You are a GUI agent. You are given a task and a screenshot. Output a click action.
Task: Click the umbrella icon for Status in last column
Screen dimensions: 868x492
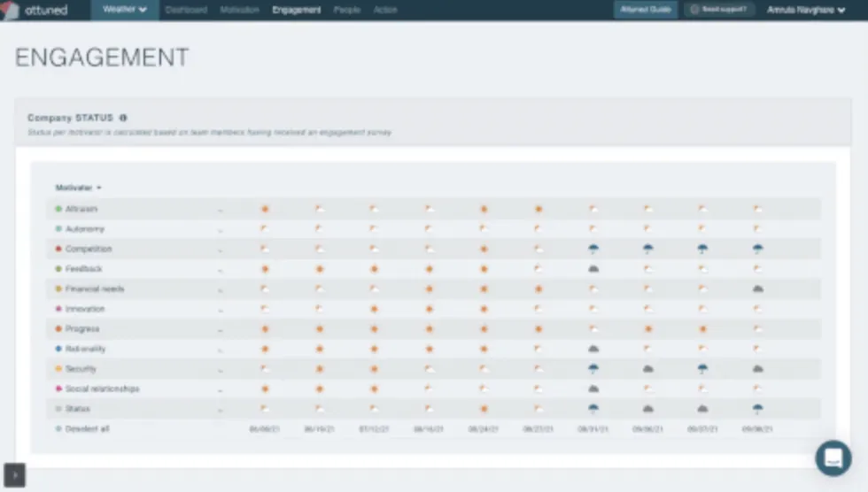coord(757,409)
